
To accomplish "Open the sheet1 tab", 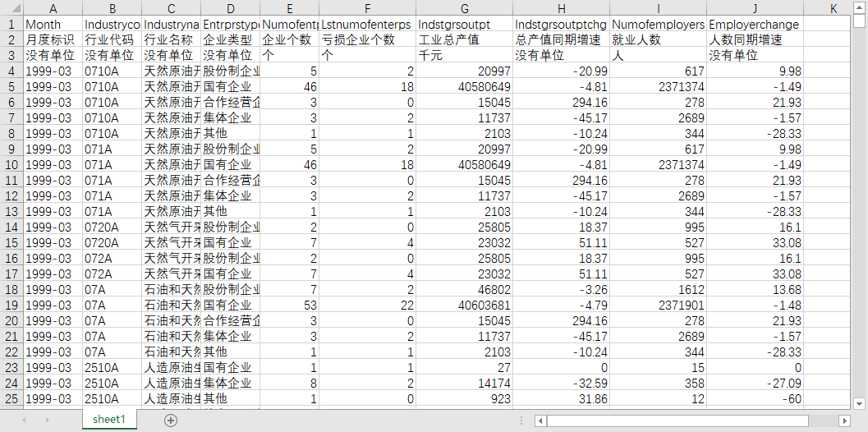I will [x=109, y=419].
